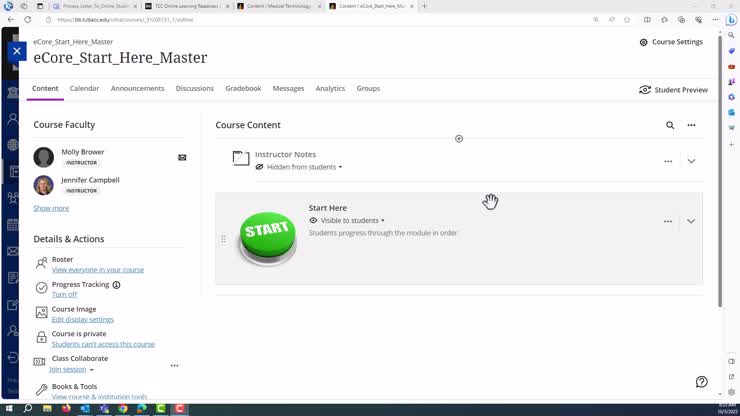Viewport: 740px width, 416px height.
Task: Turn off Progress Tracking
Action: point(64,294)
